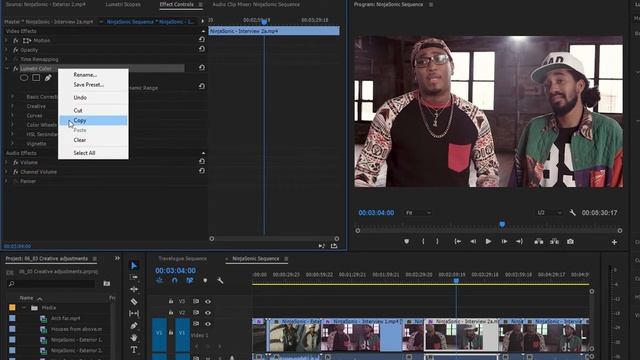The width and height of the screenshot is (640, 360).
Task: Open the Fit zoom level dropdown
Action: [418, 213]
